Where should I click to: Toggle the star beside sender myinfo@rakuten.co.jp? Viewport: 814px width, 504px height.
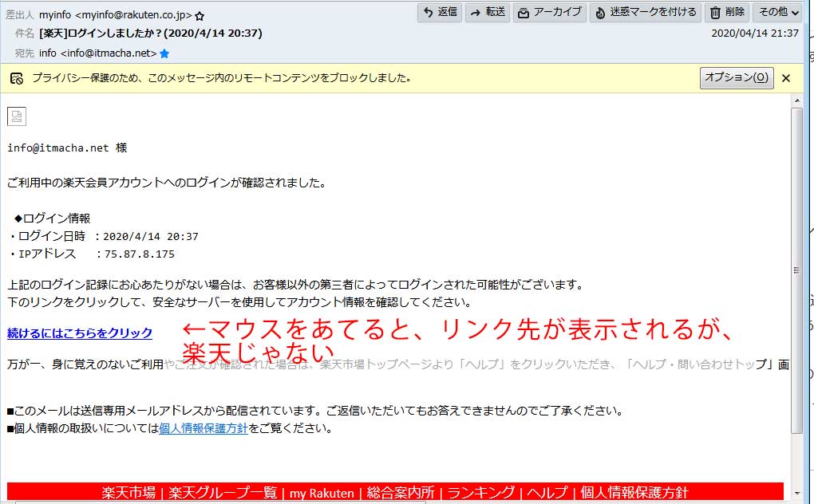click(x=200, y=15)
